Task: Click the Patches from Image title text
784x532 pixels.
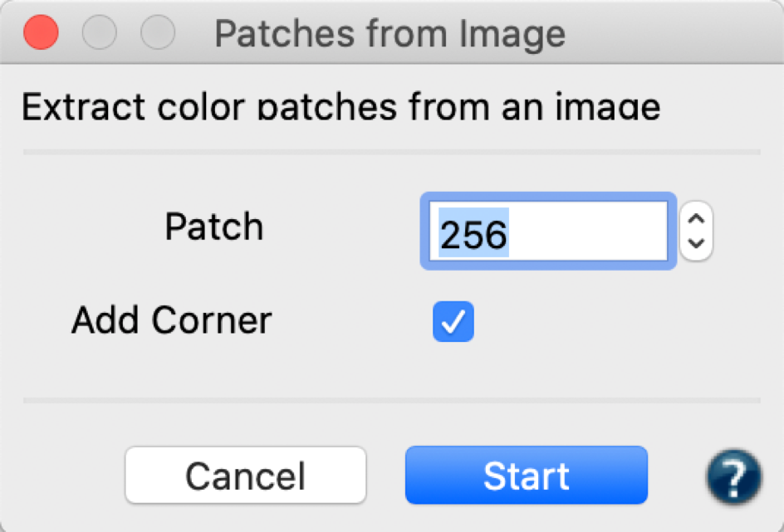Action: 390,34
